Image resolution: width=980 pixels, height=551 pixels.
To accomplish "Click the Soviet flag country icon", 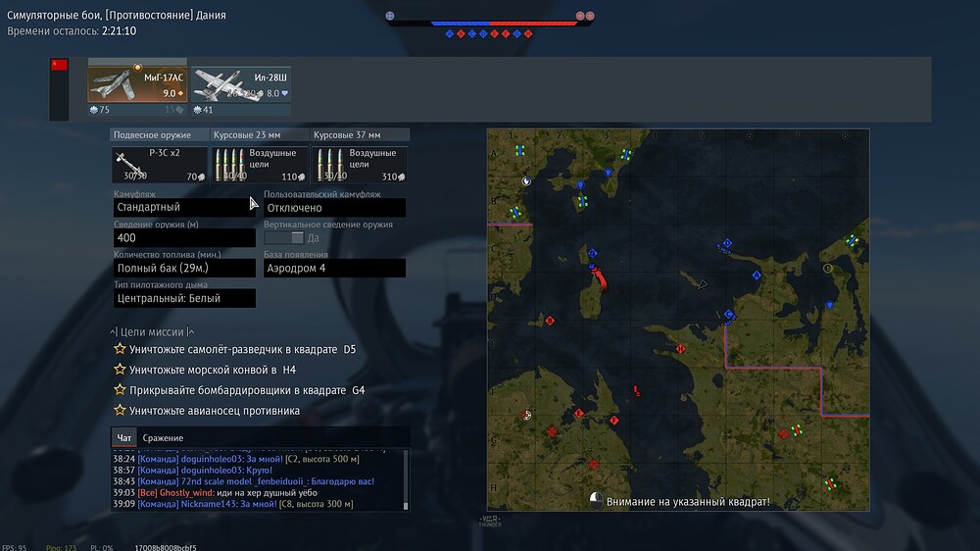I will click(x=59, y=66).
